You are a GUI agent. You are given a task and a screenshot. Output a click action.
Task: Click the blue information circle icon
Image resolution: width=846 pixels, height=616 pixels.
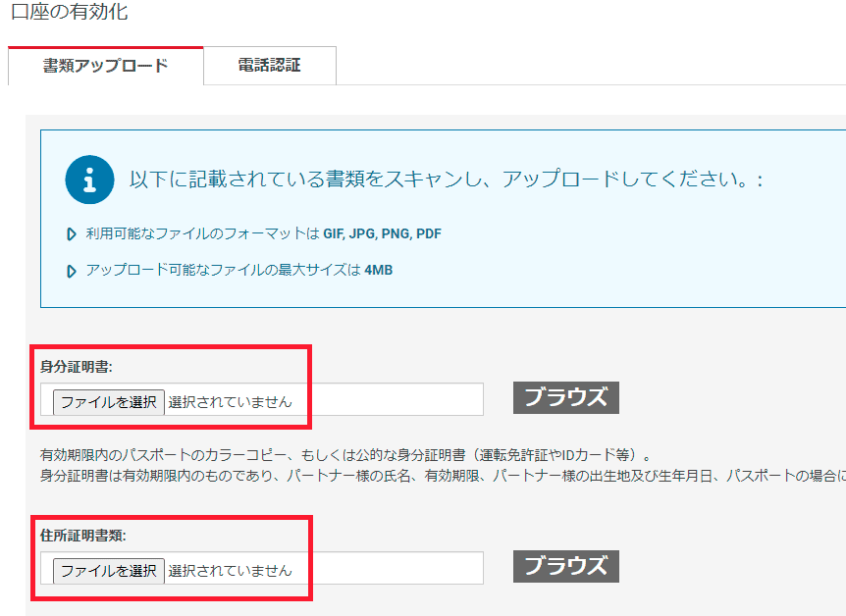pos(90,179)
